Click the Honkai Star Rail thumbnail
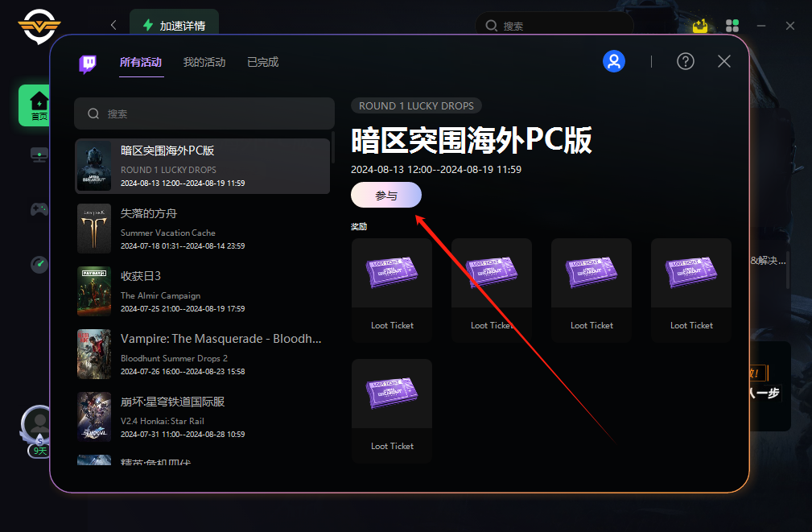 point(93,417)
